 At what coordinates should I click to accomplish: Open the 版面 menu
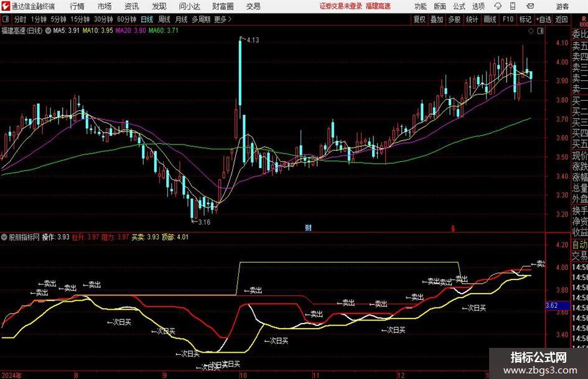coord(439,6)
